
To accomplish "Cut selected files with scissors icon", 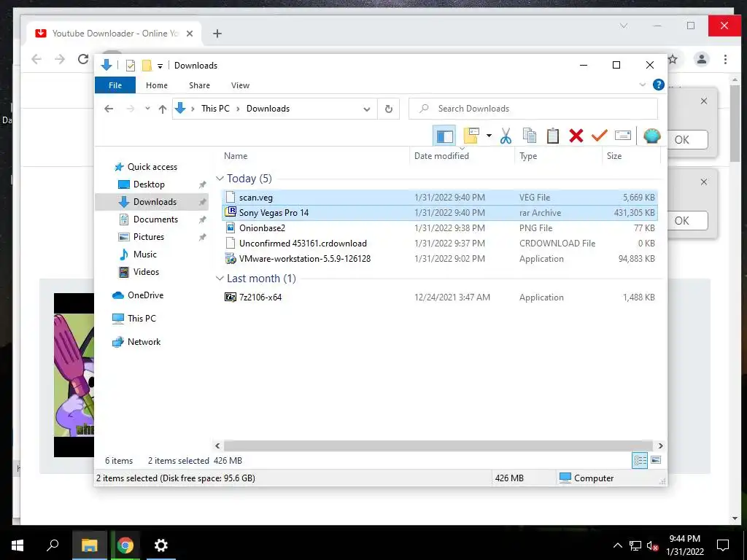I will pos(506,136).
